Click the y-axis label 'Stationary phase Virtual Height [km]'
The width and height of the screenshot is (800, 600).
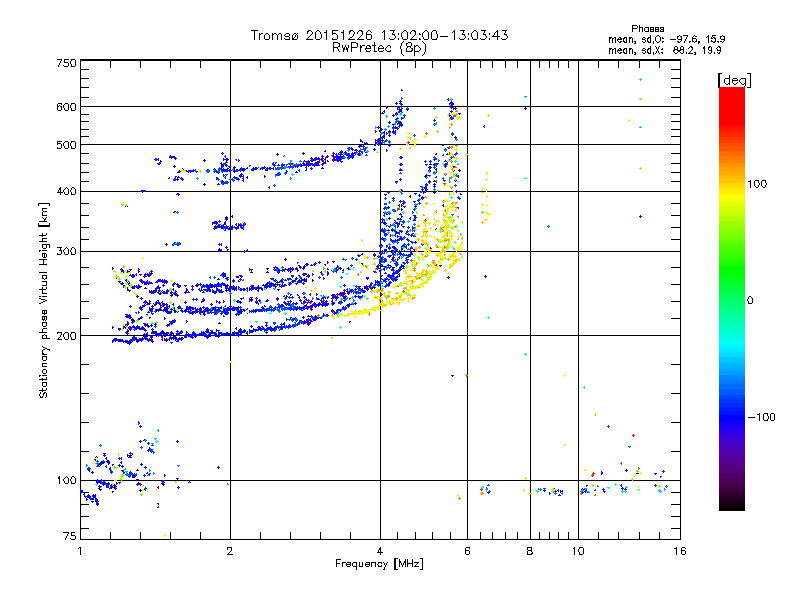(44, 301)
